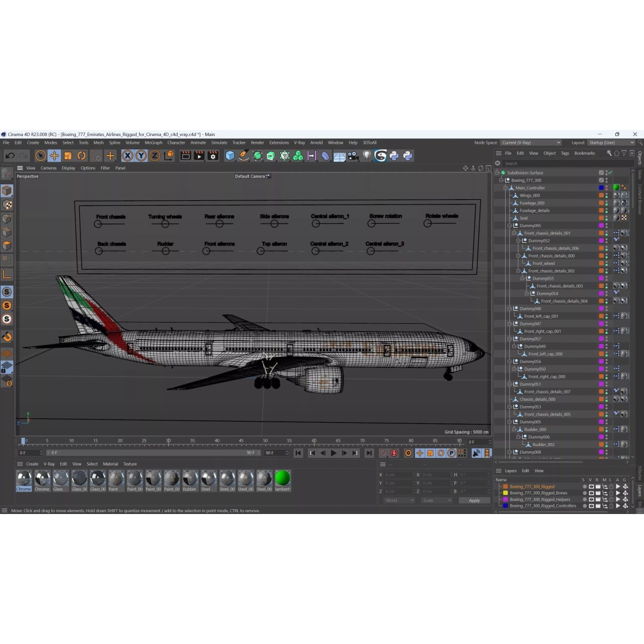Screen dimensions: 644x644
Task: Pick the Rotate tool in top toolbar
Action: point(82,156)
